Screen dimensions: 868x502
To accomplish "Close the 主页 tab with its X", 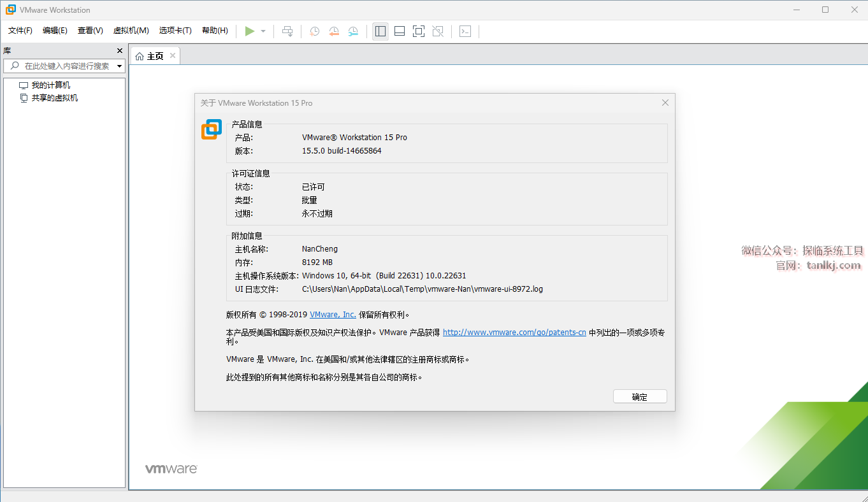I will tap(172, 56).
